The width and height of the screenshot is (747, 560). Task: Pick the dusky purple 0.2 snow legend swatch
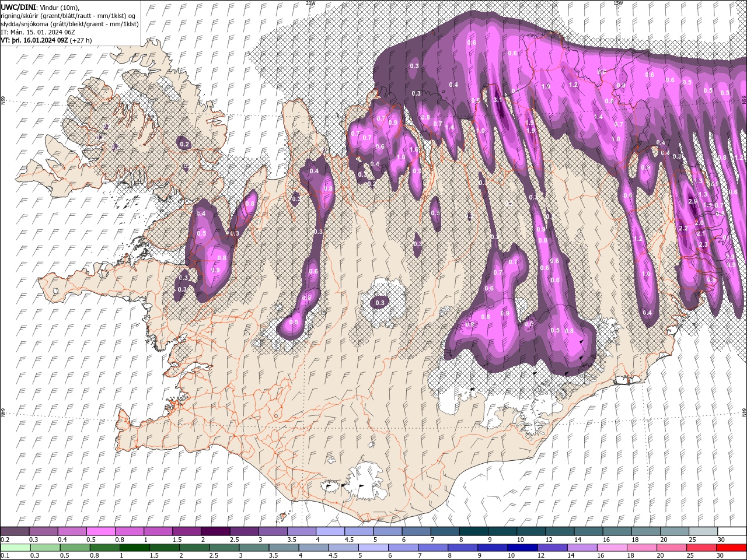[x=15, y=531]
